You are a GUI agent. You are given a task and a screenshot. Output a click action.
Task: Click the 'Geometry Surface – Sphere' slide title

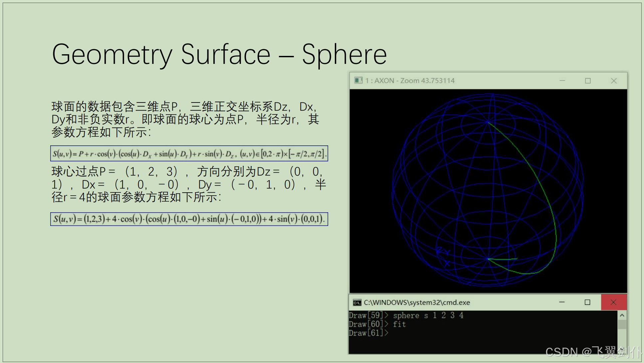219,54
